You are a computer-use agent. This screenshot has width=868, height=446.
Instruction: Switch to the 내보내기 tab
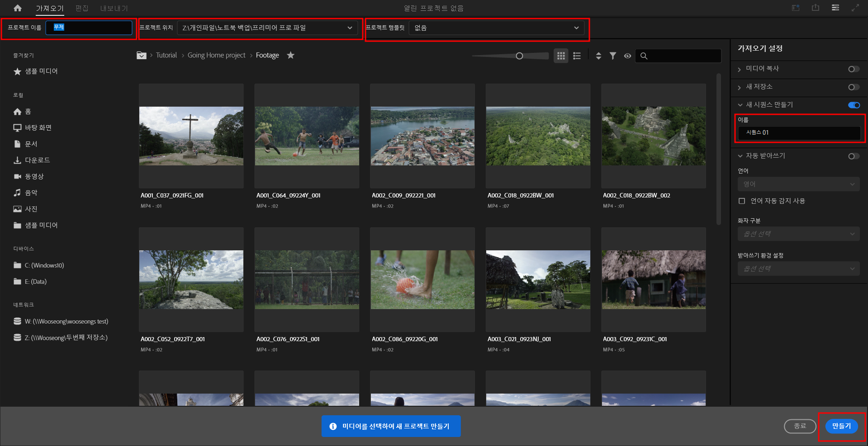coord(114,8)
